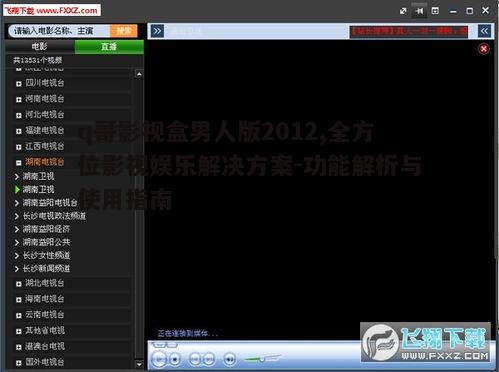Click the 正在连接到媒体 status text
Screen dimensions: 499x372
pos(187,333)
